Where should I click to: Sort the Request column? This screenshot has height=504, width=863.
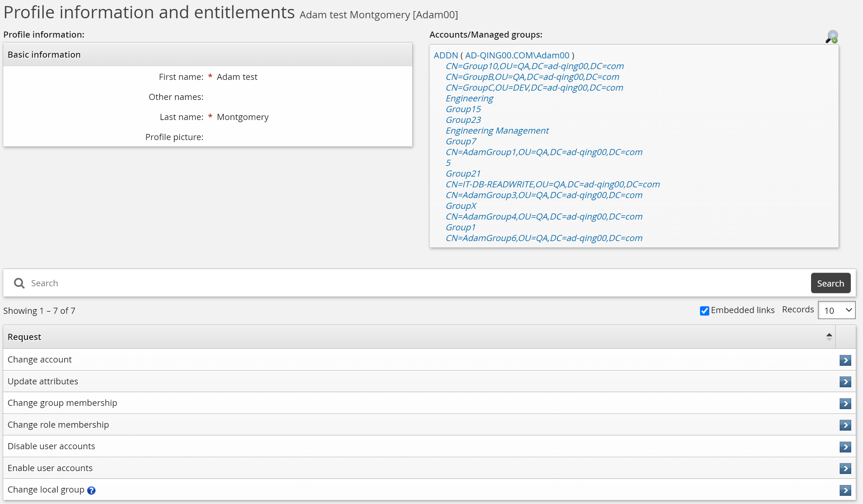829,337
